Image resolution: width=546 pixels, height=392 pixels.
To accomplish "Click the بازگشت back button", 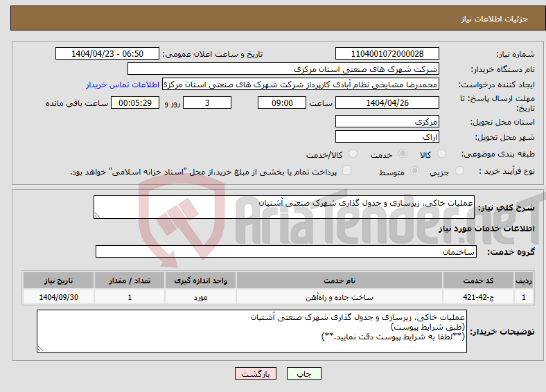I will point(256,373).
